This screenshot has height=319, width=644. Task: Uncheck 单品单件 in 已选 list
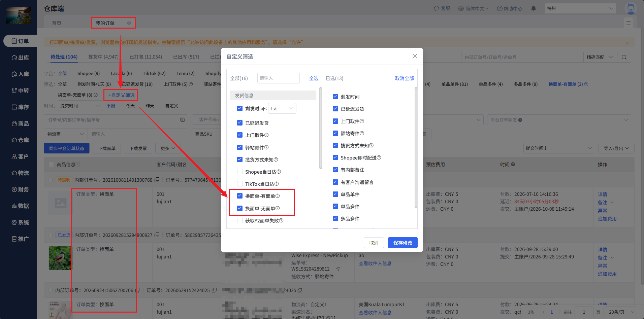(x=335, y=194)
